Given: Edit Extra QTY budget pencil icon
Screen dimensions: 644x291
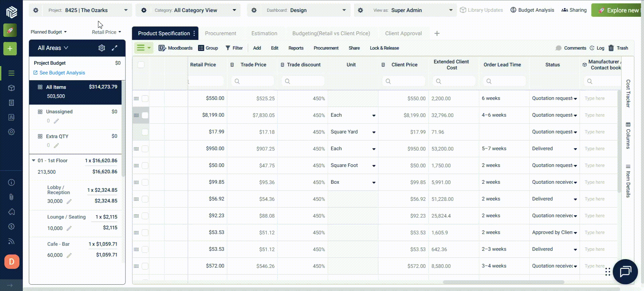Looking at the screenshot, I should pos(56,145).
